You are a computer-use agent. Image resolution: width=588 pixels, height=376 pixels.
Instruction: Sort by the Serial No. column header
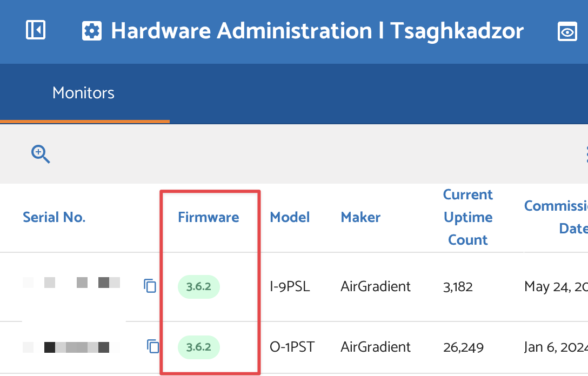[54, 217]
